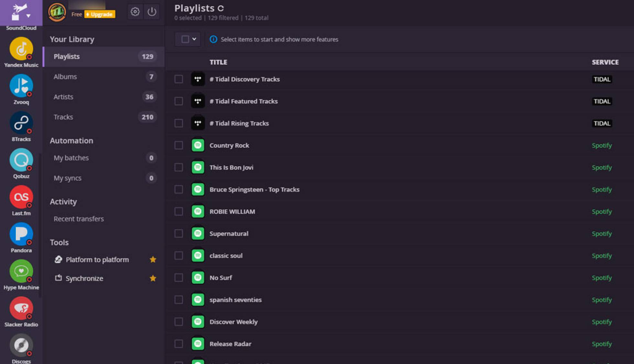
Task: Open My syncs under Automation
Action: 104,178
